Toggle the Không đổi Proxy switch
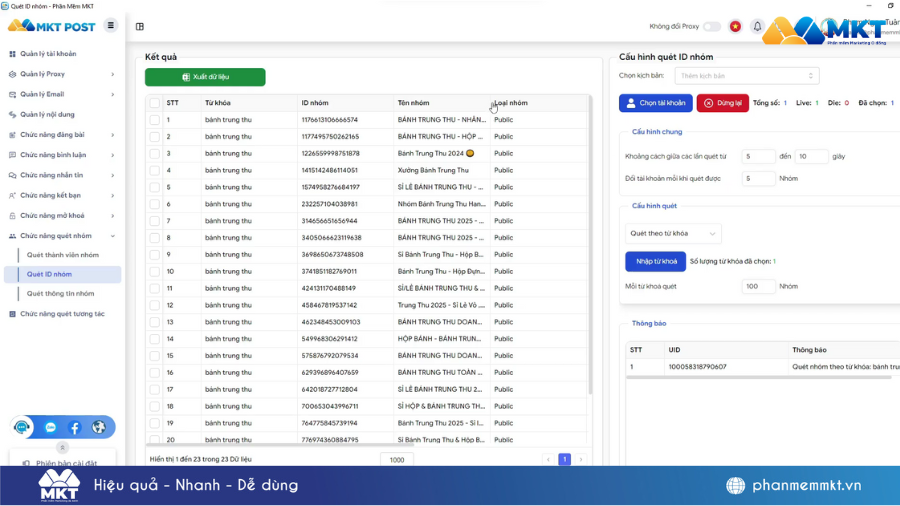Image resolution: width=900 pixels, height=506 pixels. point(712,26)
